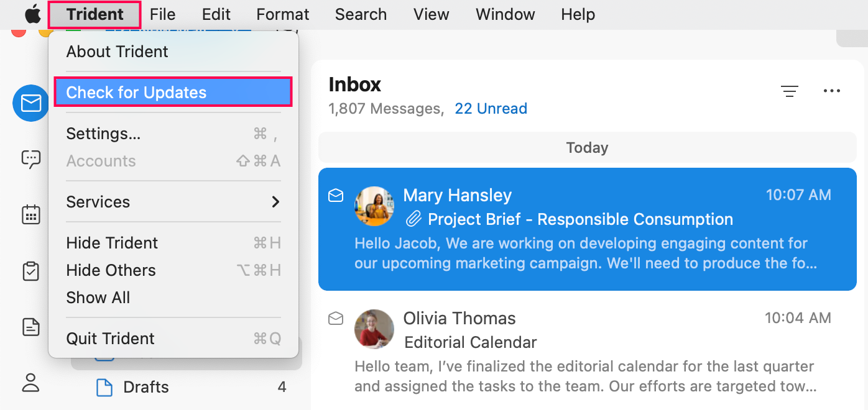Open the Tasks view in sidebar
Viewport: 868px width, 410px height.
(30, 271)
